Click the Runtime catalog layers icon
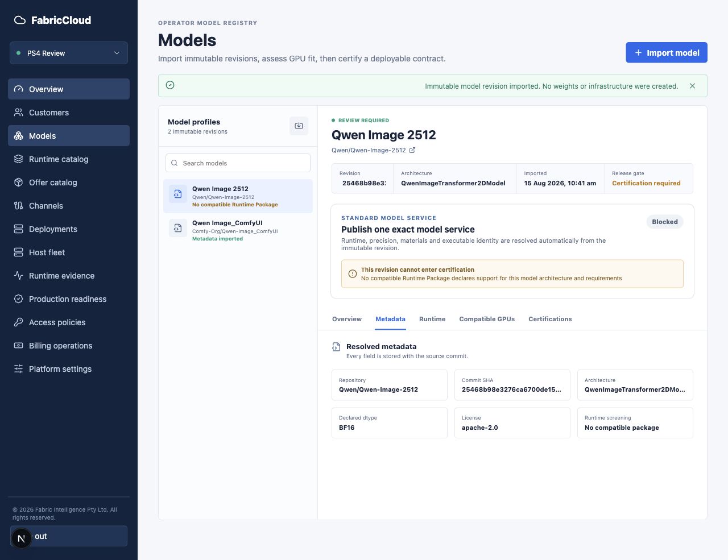The height and width of the screenshot is (560, 728). [x=19, y=159]
